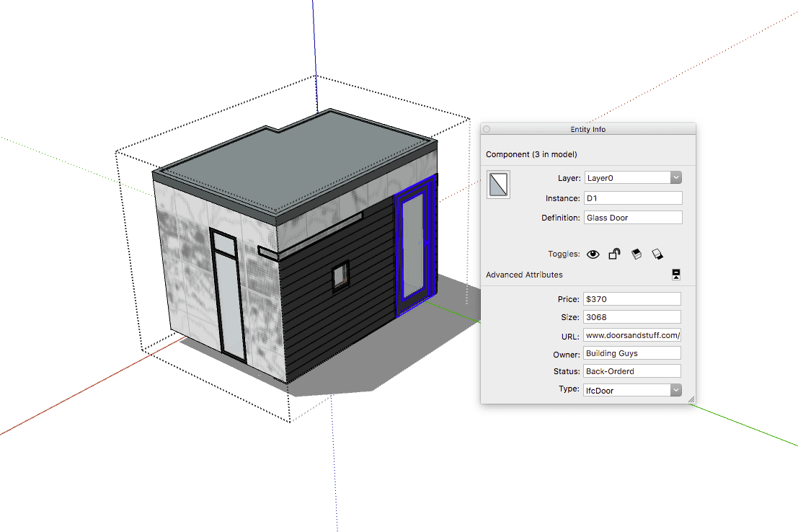The width and height of the screenshot is (798, 532).
Task: Click the Glass Door component thumbnail
Action: point(498,185)
